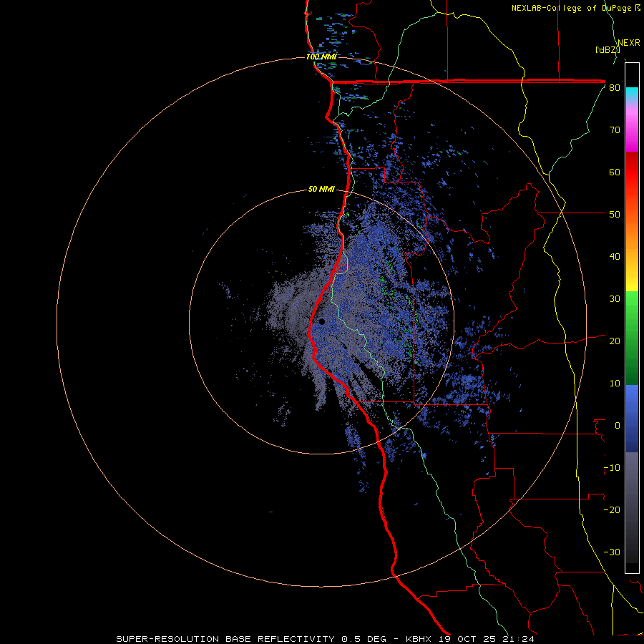The image size is (644, 644).
Task: Click the 80 value on the dBZ scale
Action: coord(615,88)
